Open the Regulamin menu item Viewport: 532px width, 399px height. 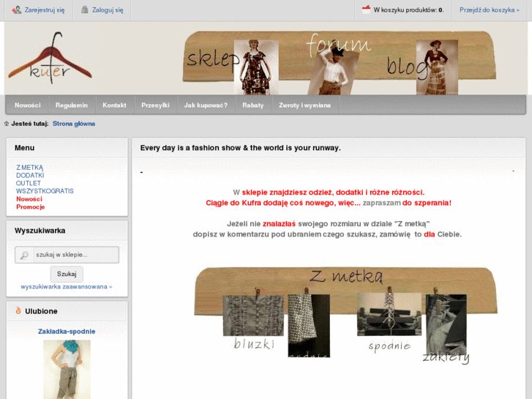[72, 105]
